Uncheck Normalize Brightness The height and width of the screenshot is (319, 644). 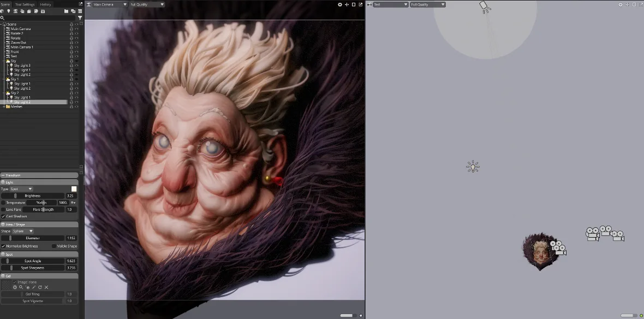[x=3, y=246]
